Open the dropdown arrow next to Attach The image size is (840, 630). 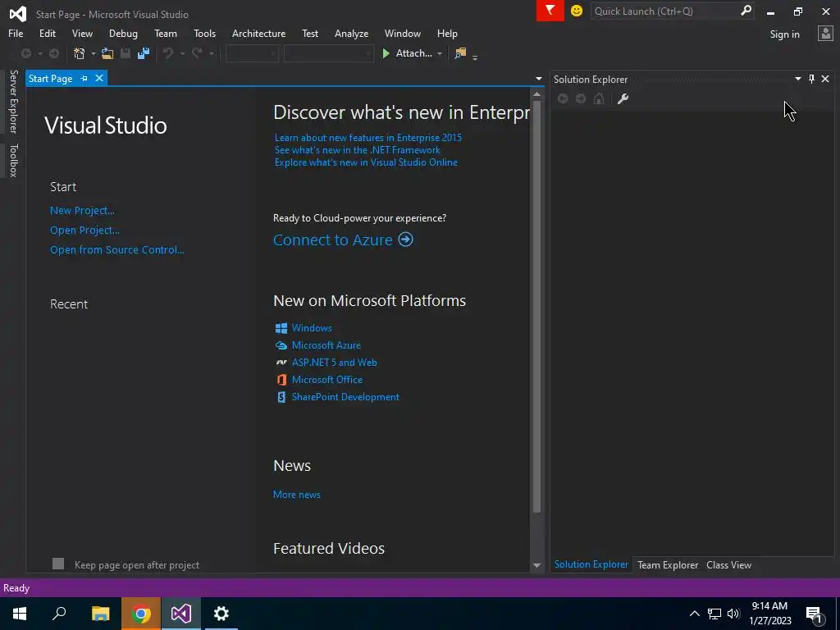click(440, 53)
